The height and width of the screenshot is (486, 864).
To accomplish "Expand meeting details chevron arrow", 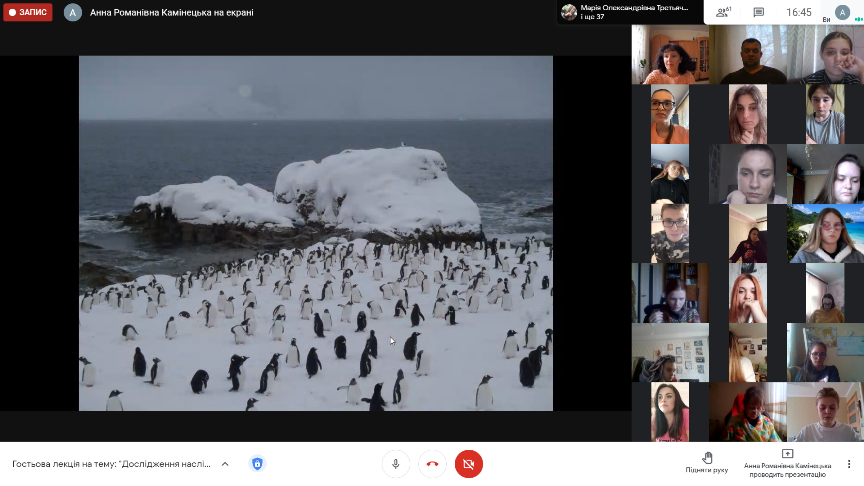I will pyautogui.click(x=225, y=464).
